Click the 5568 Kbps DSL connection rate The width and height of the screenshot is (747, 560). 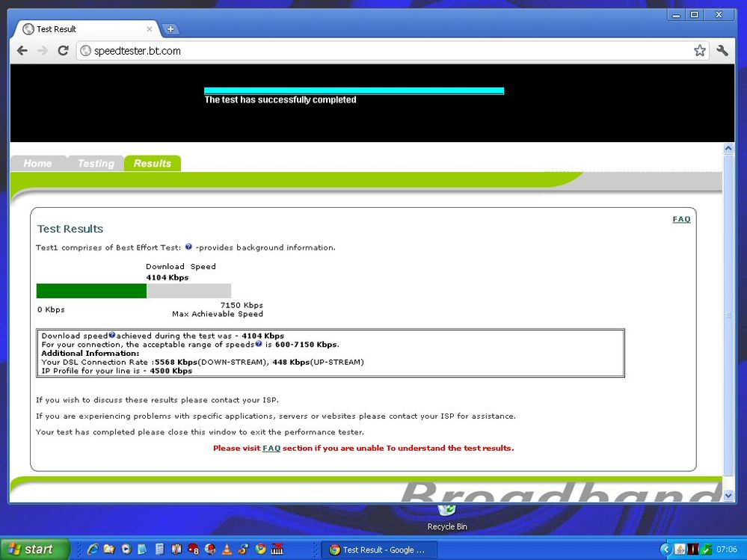coord(176,363)
